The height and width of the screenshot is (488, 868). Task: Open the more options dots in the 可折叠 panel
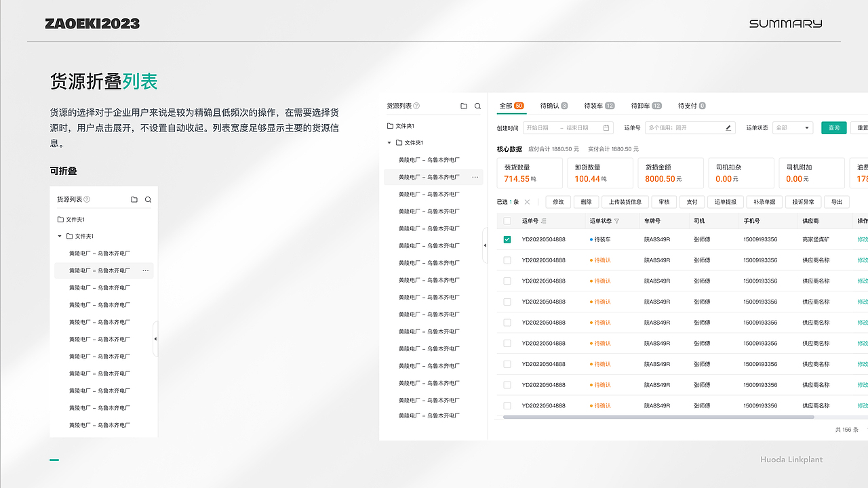pos(145,270)
